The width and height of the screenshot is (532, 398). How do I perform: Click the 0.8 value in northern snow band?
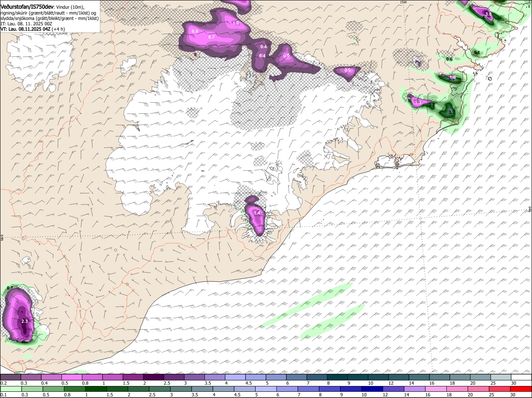tap(195, 32)
